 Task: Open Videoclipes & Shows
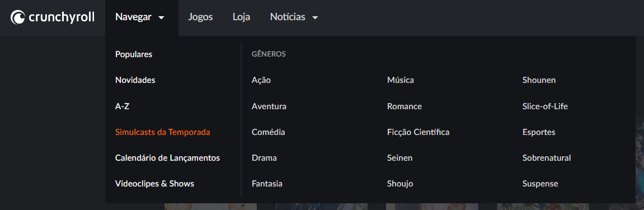(155, 184)
